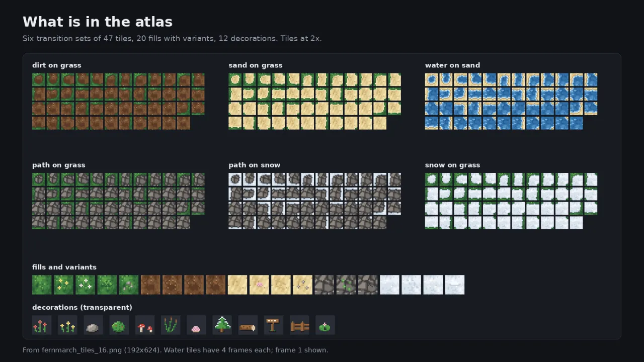The width and height of the screenshot is (644, 362).
Task: Pick the gray rock decoration
Action: tap(93, 325)
